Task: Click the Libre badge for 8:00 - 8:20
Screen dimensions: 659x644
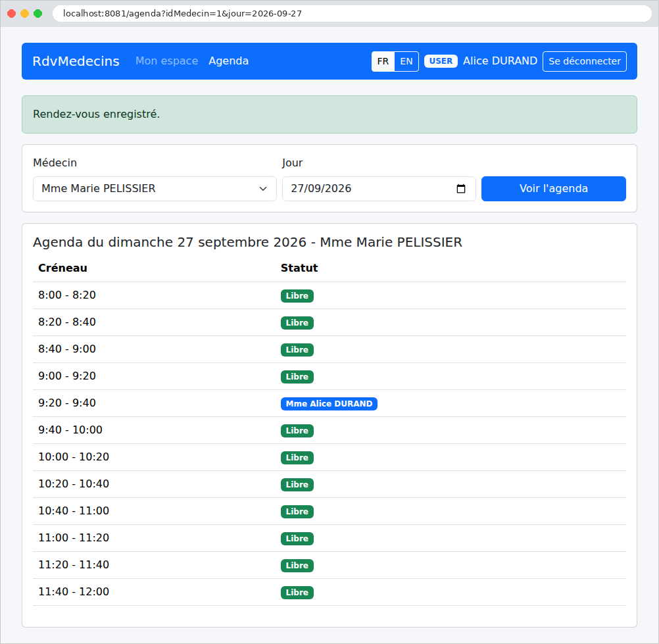Action: tap(297, 296)
